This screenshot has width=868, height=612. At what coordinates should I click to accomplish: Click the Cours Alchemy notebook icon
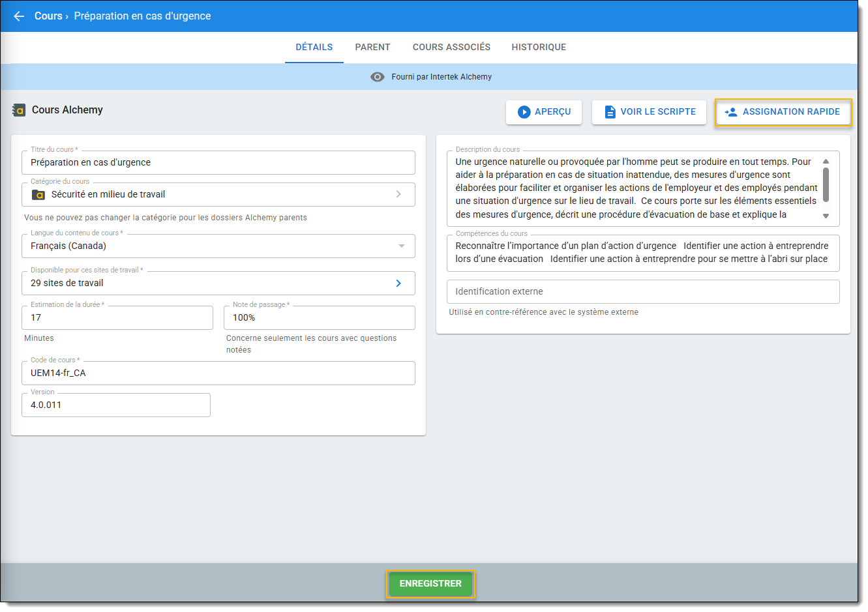pos(19,111)
